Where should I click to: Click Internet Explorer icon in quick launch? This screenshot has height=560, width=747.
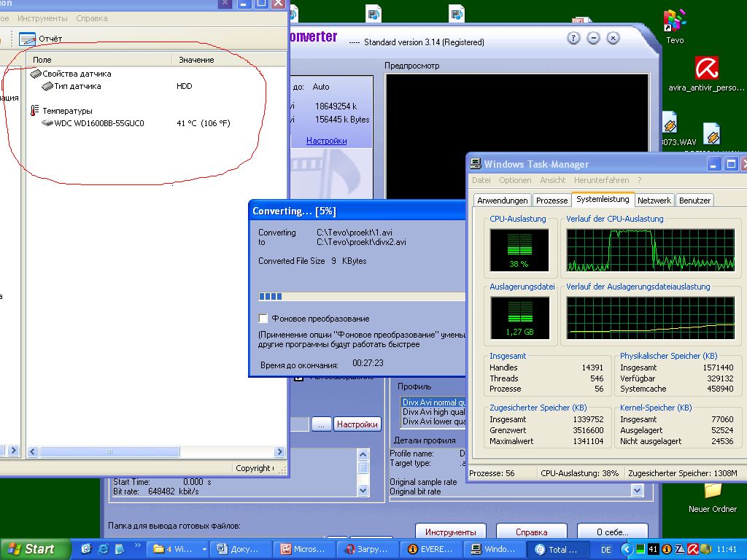(x=103, y=549)
